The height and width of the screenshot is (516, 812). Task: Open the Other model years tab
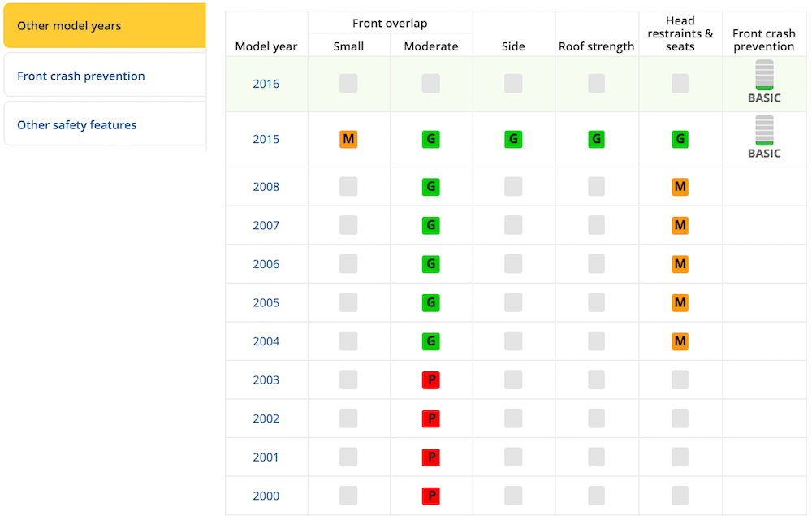[105, 25]
